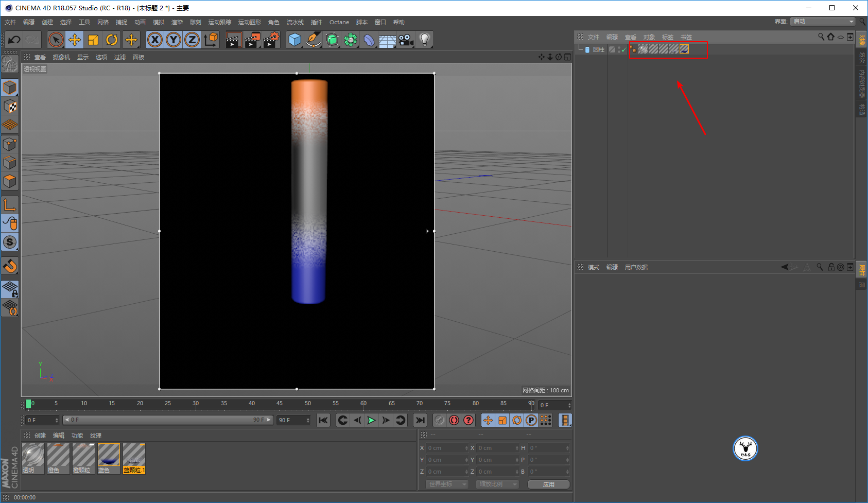Open the Octane menu
868x503 pixels.
click(339, 22)
